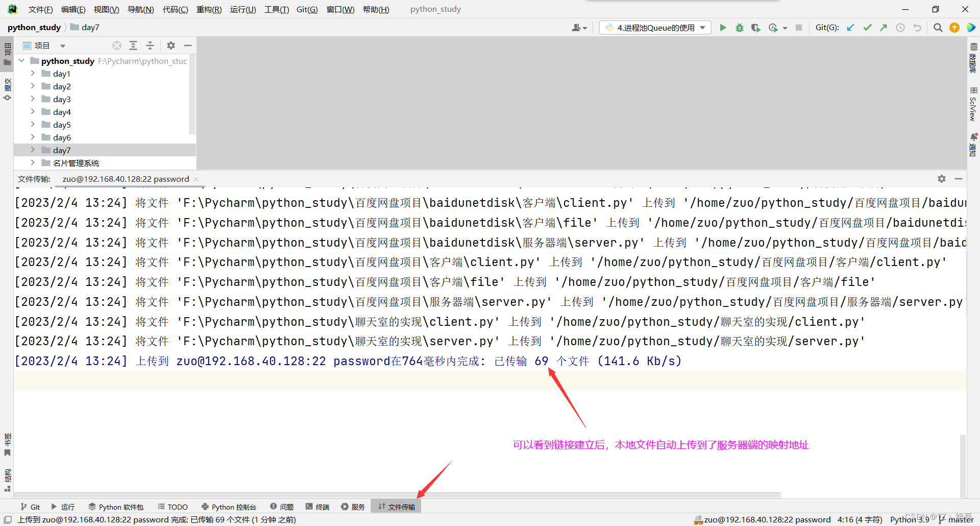This screenshot has width=980, height=526.
Task: Click python_study breadcrumb in navigation bar
Action: 34,28
